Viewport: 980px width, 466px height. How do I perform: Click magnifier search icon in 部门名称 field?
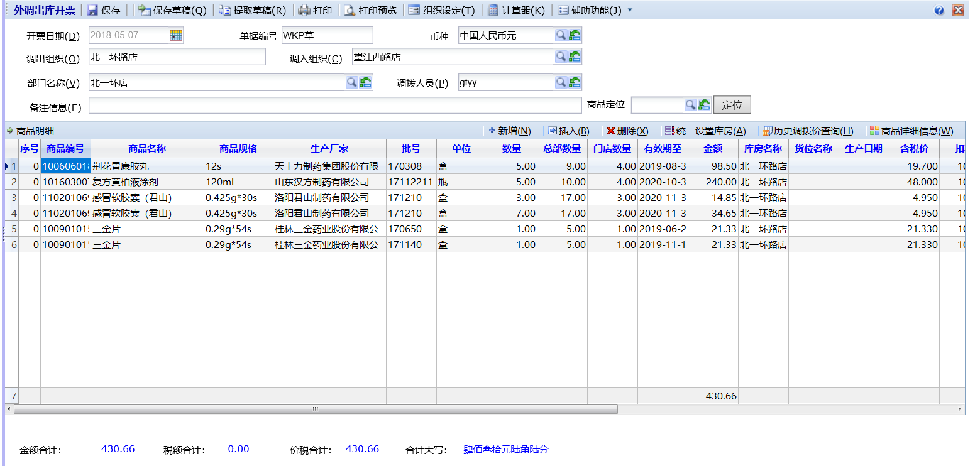(352, 82)
